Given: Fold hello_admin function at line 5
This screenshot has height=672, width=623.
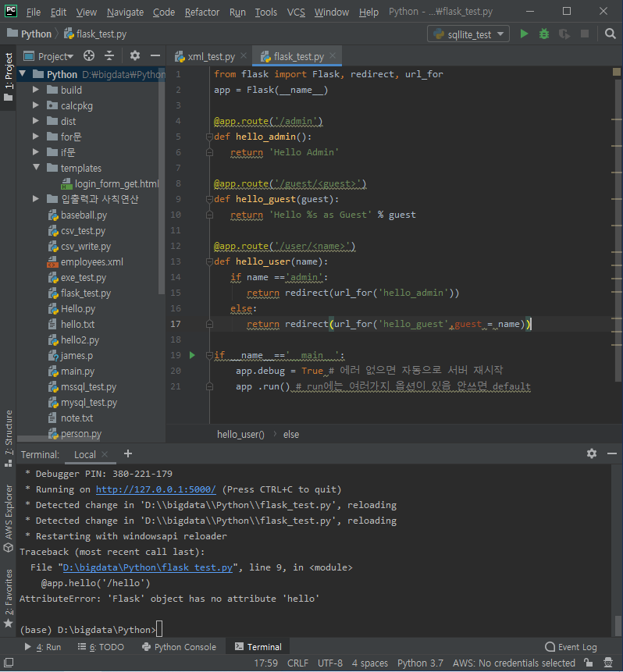Looking at the screenshot, I should 209,137.
